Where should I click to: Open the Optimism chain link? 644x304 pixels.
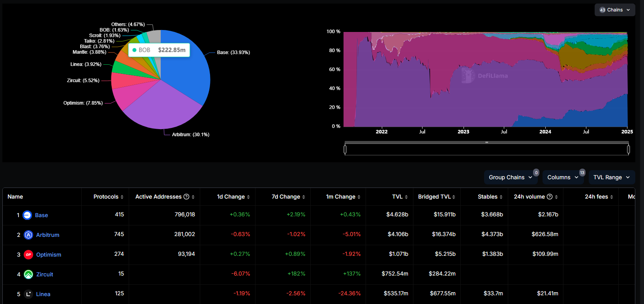(x=49, y=255)
